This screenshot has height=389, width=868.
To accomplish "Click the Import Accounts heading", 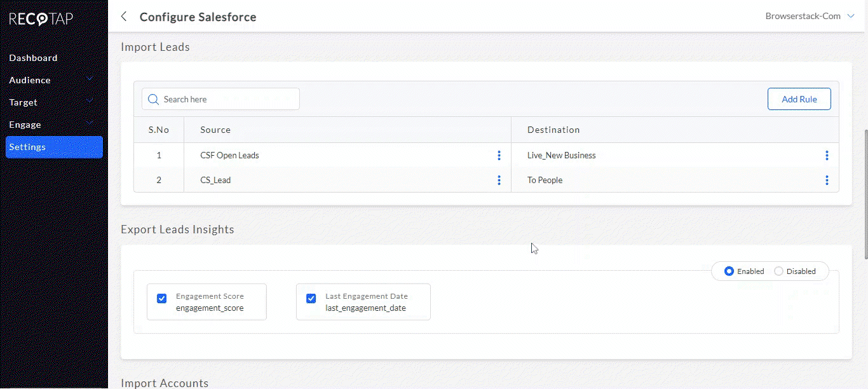I will click(165, 383).
